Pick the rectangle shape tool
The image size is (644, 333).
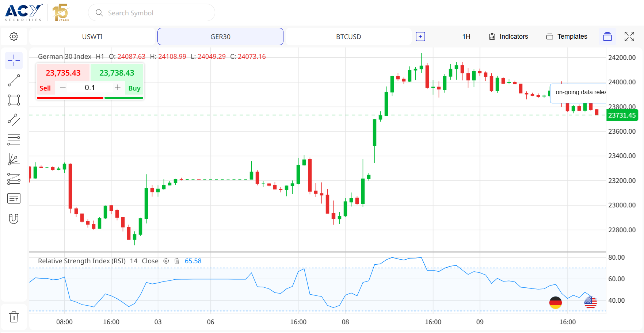coord(14,100)
